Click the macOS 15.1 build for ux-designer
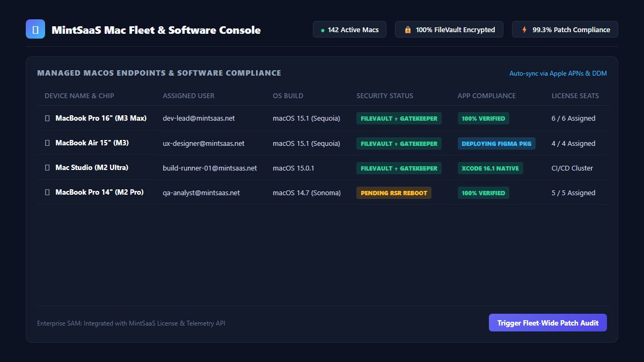 click(x=306, y=143)
